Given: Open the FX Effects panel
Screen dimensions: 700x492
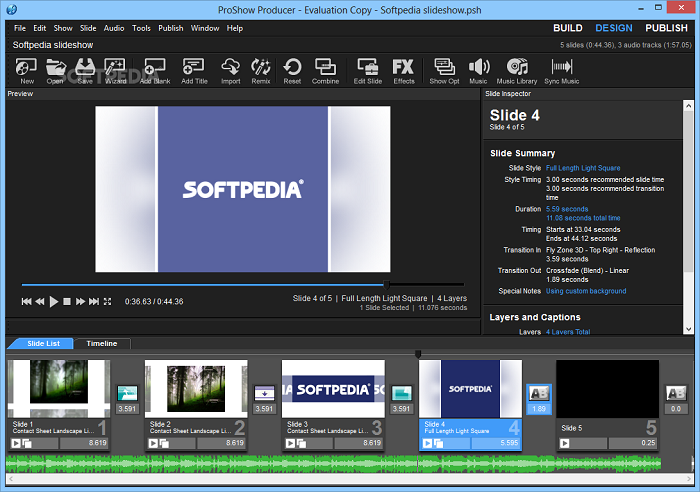Looking at the screenshot, I should click(x=404, y=71).
